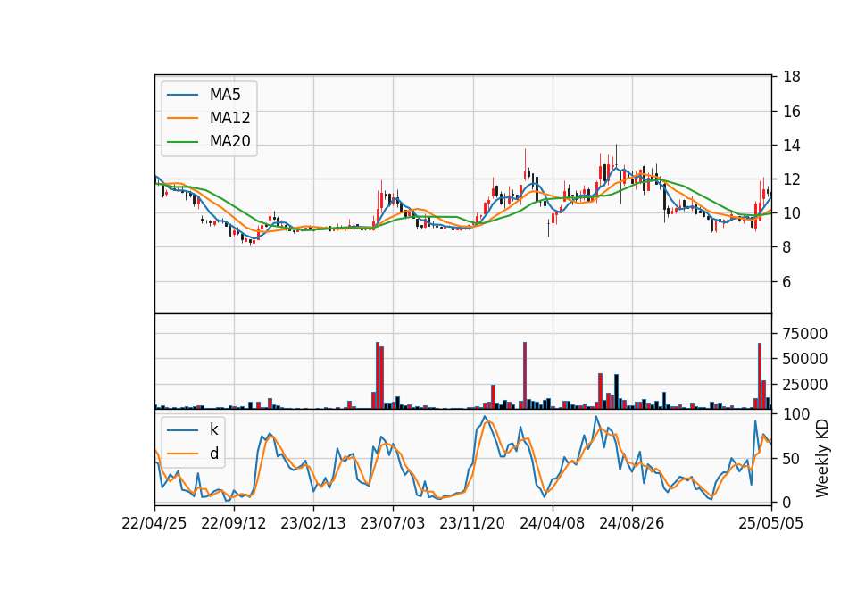The height and width of the screenshot is (616, 857).
Task: Click the price axis value 18
Action: (792, 77)
